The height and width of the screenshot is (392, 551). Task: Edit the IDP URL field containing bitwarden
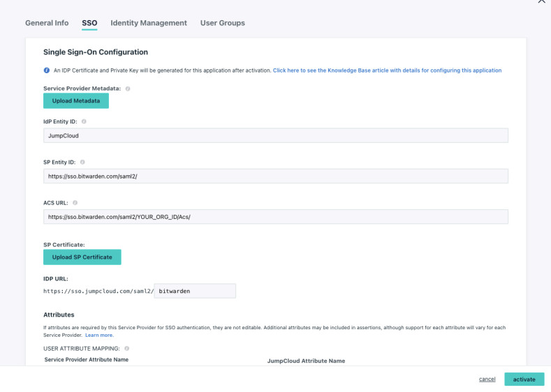195,291
